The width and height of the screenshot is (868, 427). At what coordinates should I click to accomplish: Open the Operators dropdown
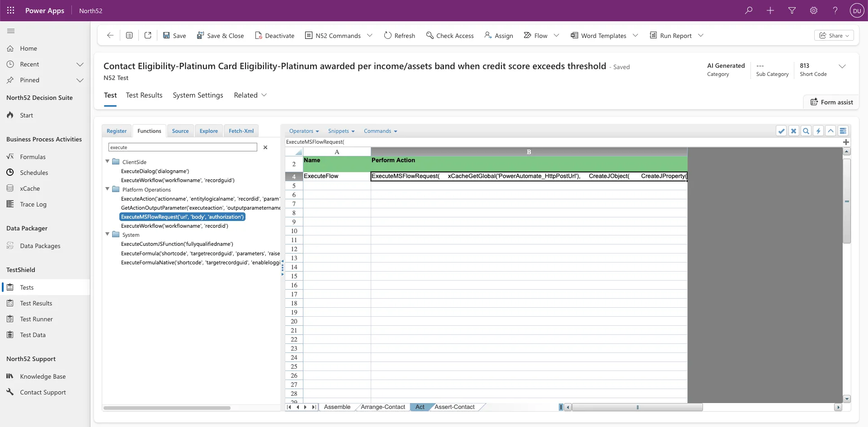click(x=304, y=131)
